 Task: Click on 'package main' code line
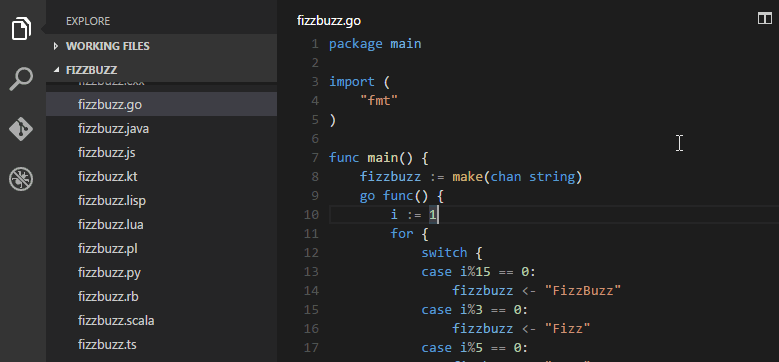375,44
